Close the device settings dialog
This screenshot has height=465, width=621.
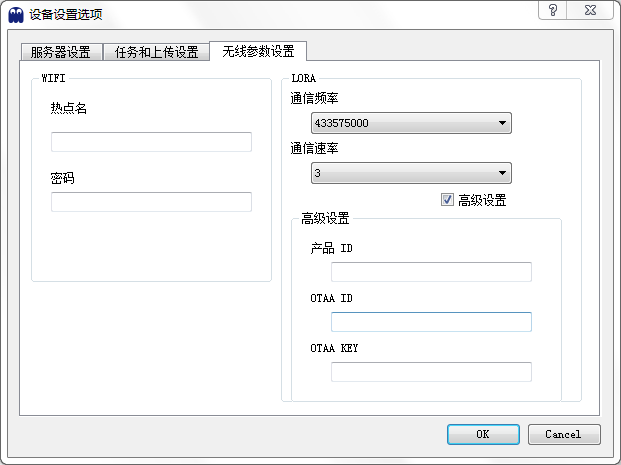(590, 10)
